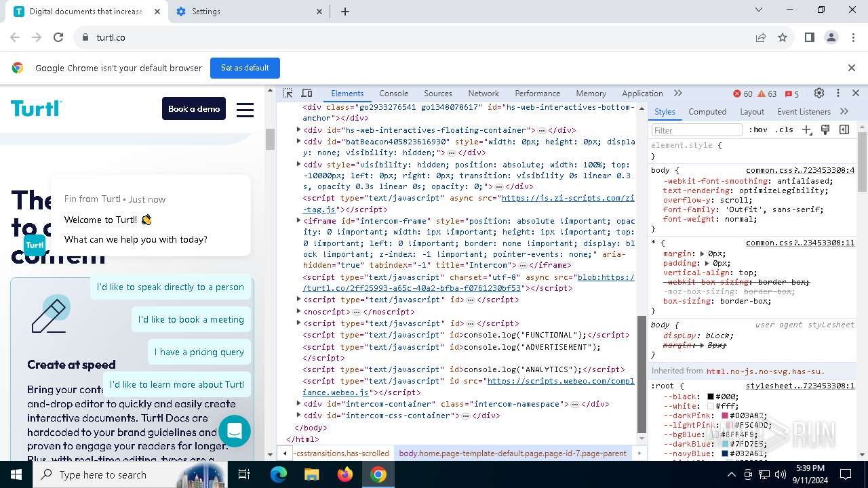Open the Layout tab
The image size is (868, 488).
tap(752, 112)
